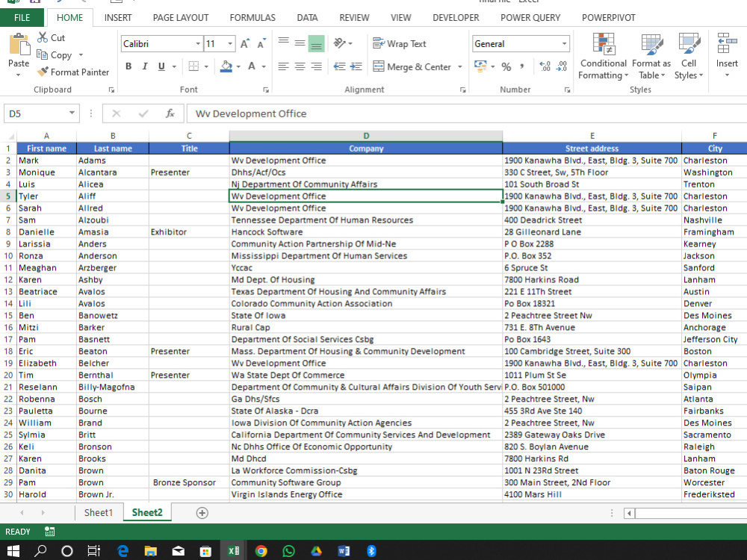Image resolution: width=747 pixels, height=560 pixels.
Task: Click the Insert Function fx icon
Action: (170, 113)
